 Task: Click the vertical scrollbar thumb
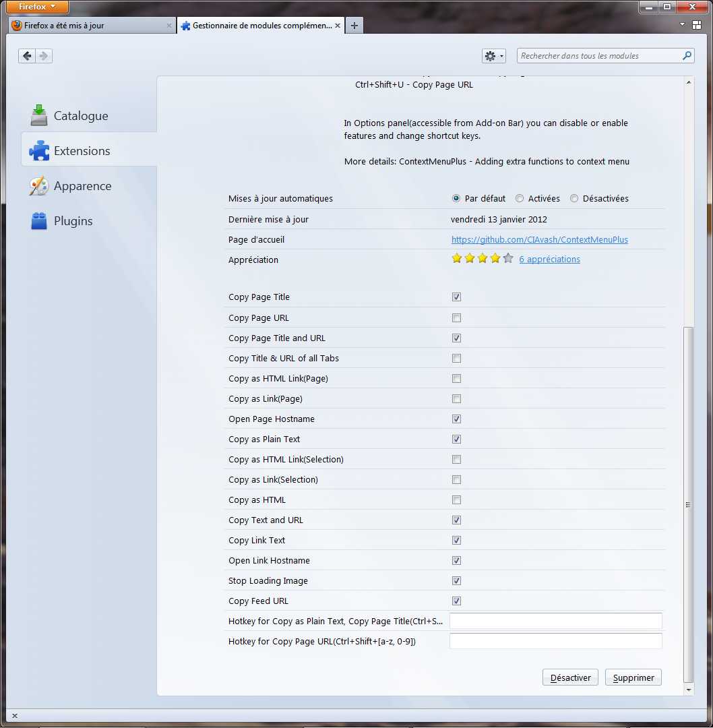coord(689,505)
